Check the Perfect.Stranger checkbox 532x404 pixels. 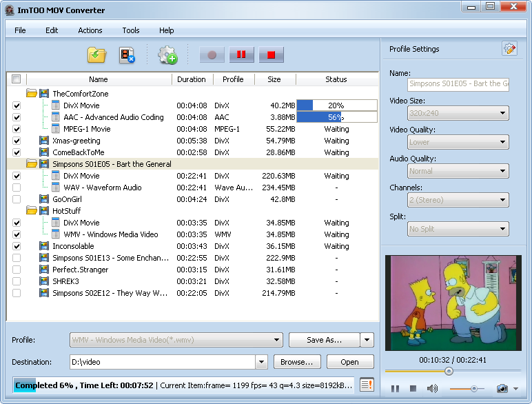tap(17, 270)
